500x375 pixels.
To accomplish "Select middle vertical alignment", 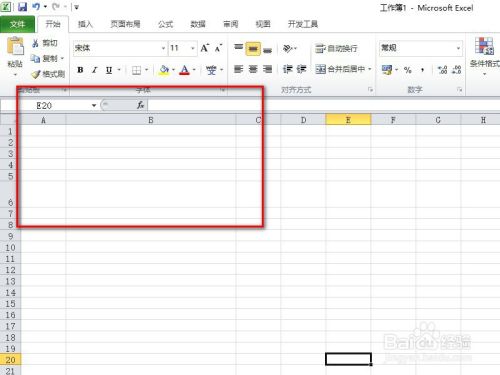I will coord(253,49).
